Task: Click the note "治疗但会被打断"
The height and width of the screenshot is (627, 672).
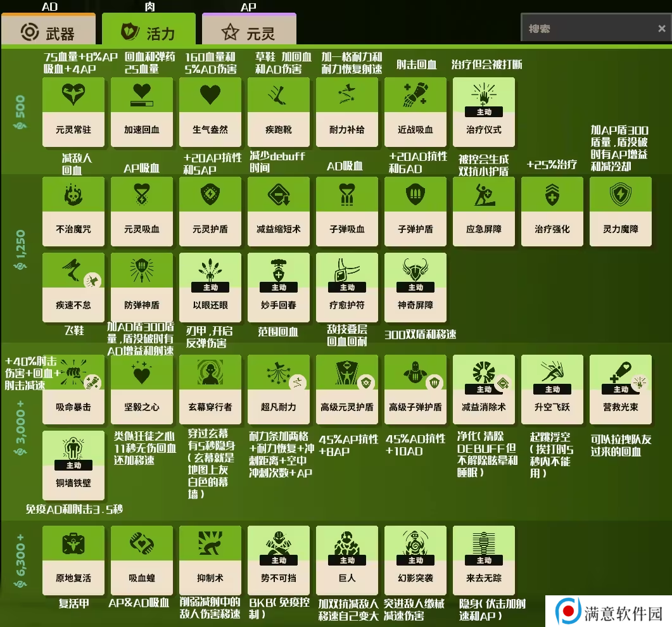Action: (x=486, y=65)
